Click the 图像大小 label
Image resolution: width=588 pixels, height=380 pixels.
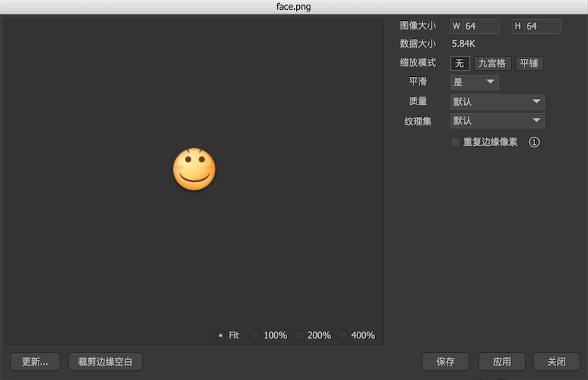point(418,26)
